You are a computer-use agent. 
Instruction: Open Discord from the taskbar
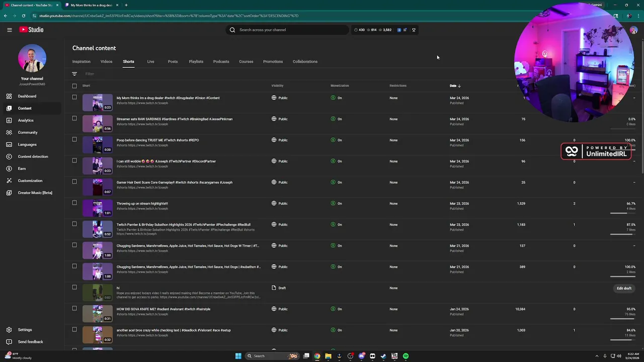[x=361, y=356]
